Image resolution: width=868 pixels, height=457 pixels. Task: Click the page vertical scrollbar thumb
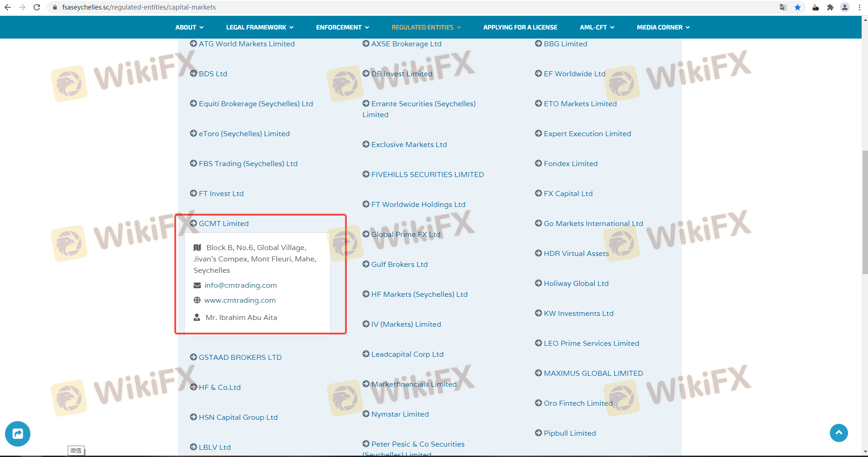865,212
